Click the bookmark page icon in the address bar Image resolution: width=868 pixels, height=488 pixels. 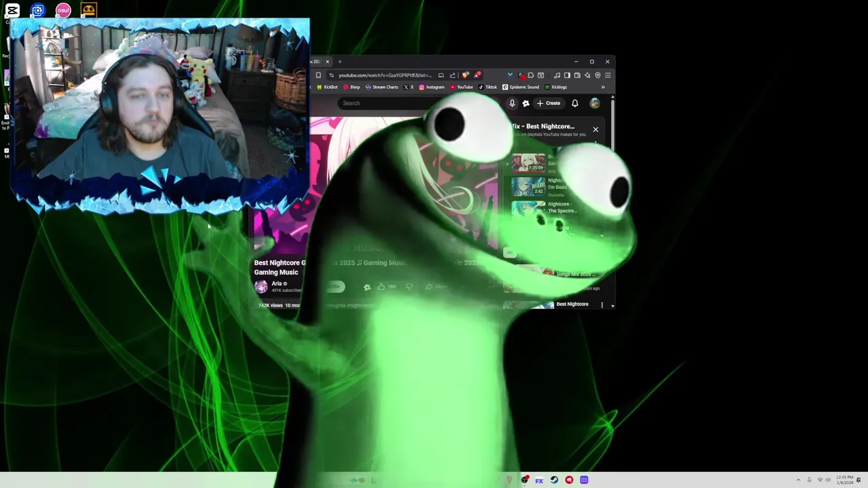click(x=318, y=75)
